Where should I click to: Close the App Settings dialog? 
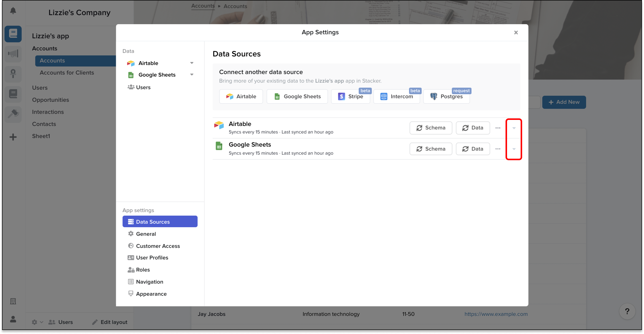pos(516,33)
